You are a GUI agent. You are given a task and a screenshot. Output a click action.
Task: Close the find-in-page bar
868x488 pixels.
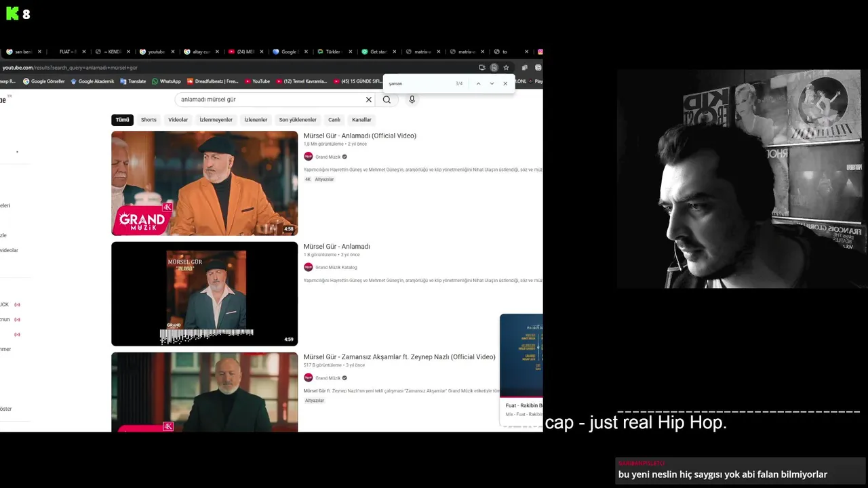[x=505, y=83]
